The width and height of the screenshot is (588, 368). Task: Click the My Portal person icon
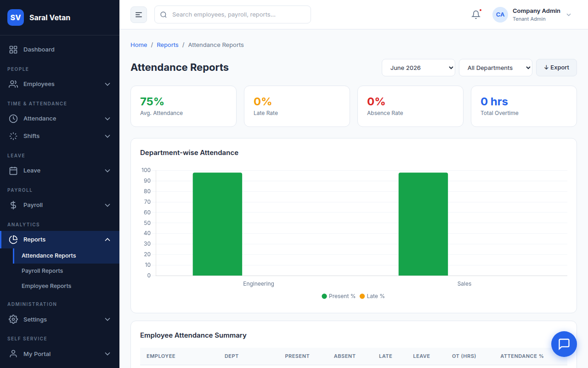pyautogui.click(x=13, y=354)
